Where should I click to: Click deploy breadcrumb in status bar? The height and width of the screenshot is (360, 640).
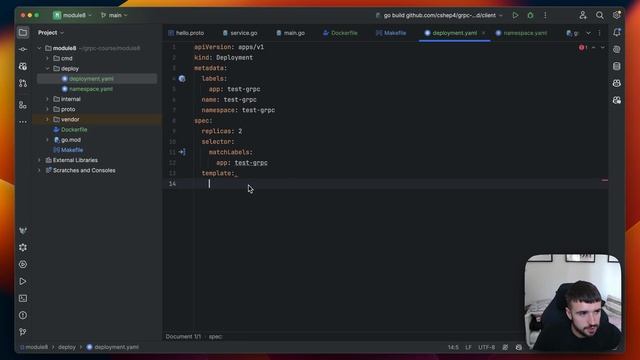pyautogui.click(x=67, y=347)
